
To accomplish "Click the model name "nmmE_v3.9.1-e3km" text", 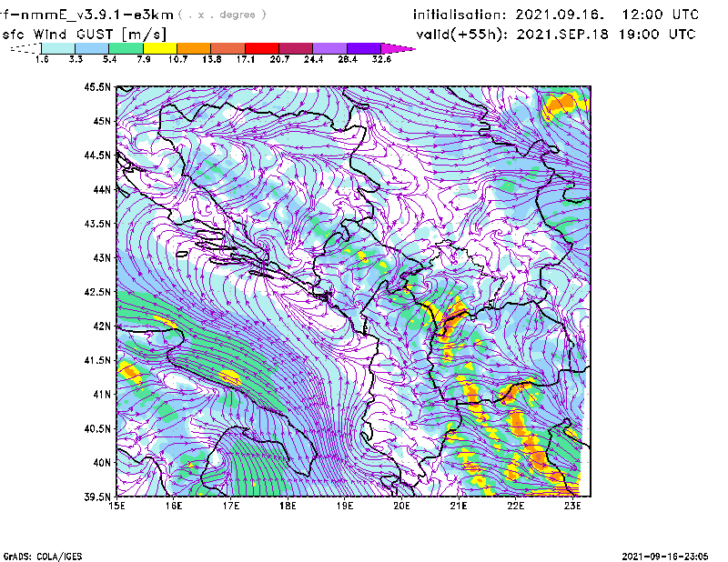I will [96, 15].
